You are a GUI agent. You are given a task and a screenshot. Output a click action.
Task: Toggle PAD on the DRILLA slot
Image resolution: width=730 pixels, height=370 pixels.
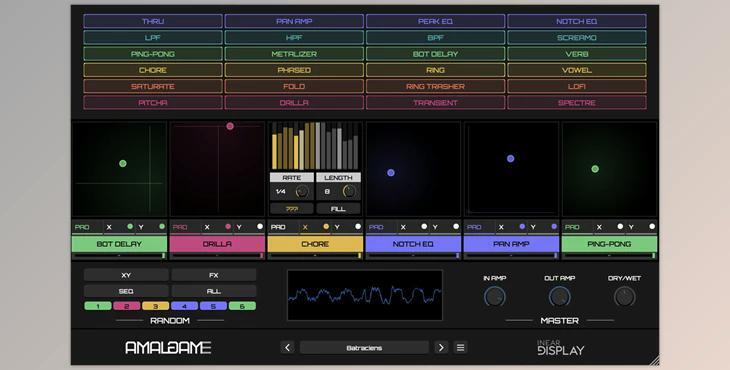(x=180, y=227)
